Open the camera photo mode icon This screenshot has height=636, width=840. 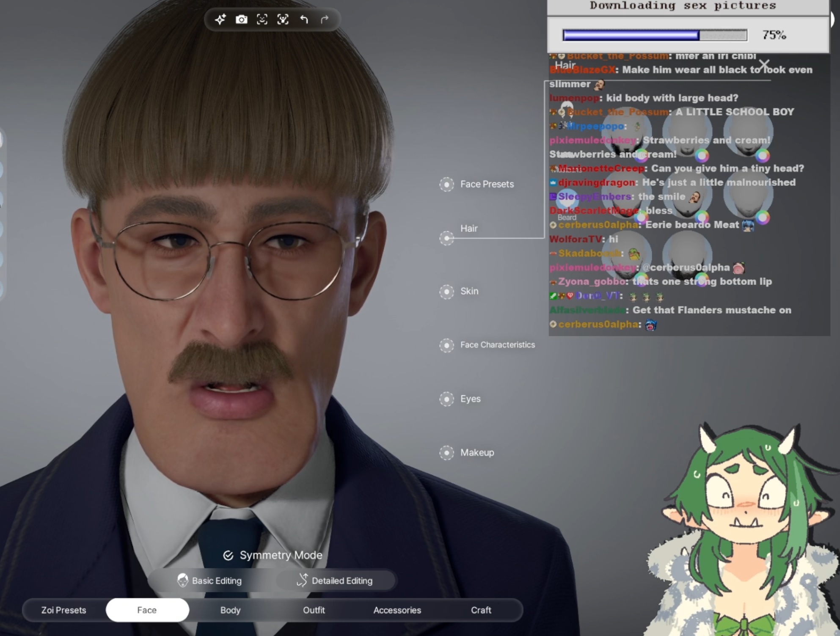(x=241, y=19)
